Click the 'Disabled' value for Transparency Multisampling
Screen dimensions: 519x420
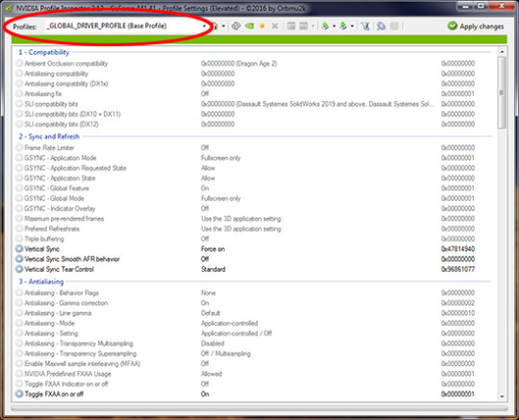coord(212,343)
